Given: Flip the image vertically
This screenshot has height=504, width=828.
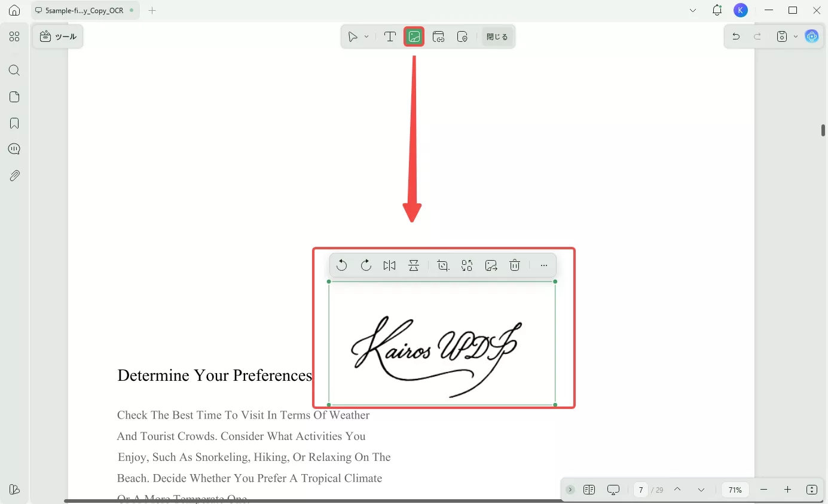Looking at the screenshot, I should (x=414, y=265).
